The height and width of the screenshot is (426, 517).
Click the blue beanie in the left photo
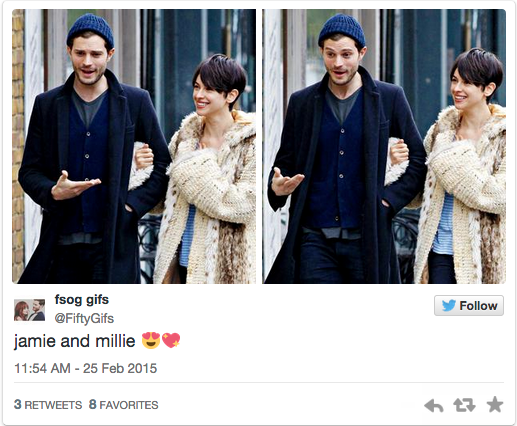click(91, 30)
